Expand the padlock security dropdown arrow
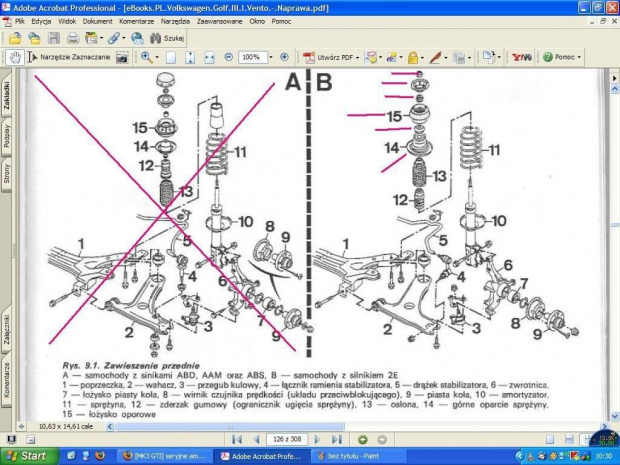The image size is (620, 465). [422, 58]
